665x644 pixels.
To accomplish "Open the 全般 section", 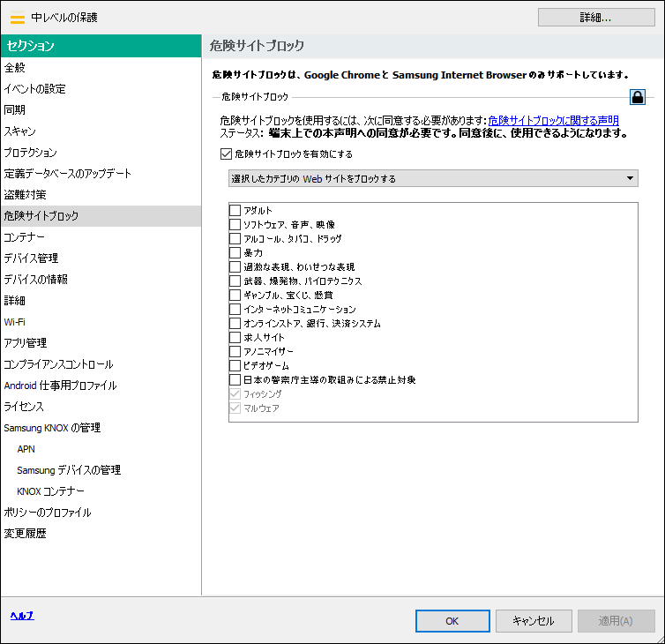I will click(x=15, y=68).
